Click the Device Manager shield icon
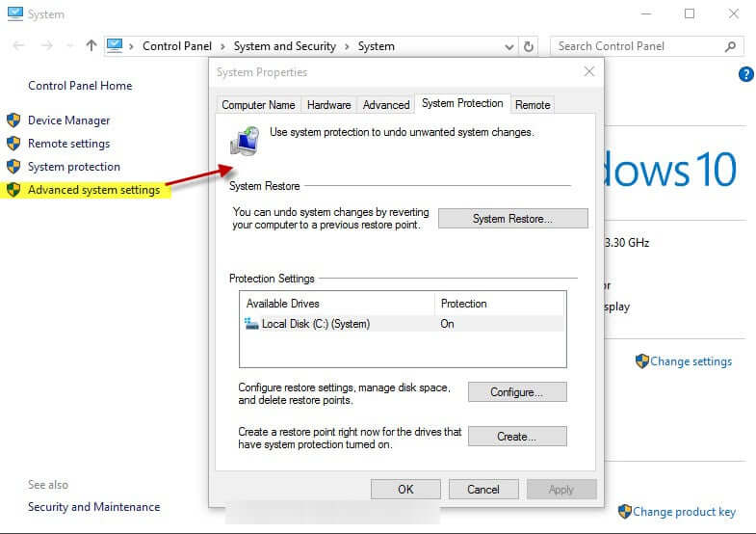The height and width of the screenshot is (534, 756). click(x=13, y=120)
